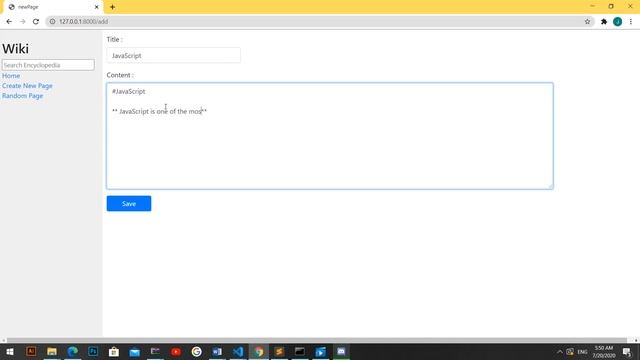Open the Google taskbar icon
The image size is (640, 360).
[197, 351]
